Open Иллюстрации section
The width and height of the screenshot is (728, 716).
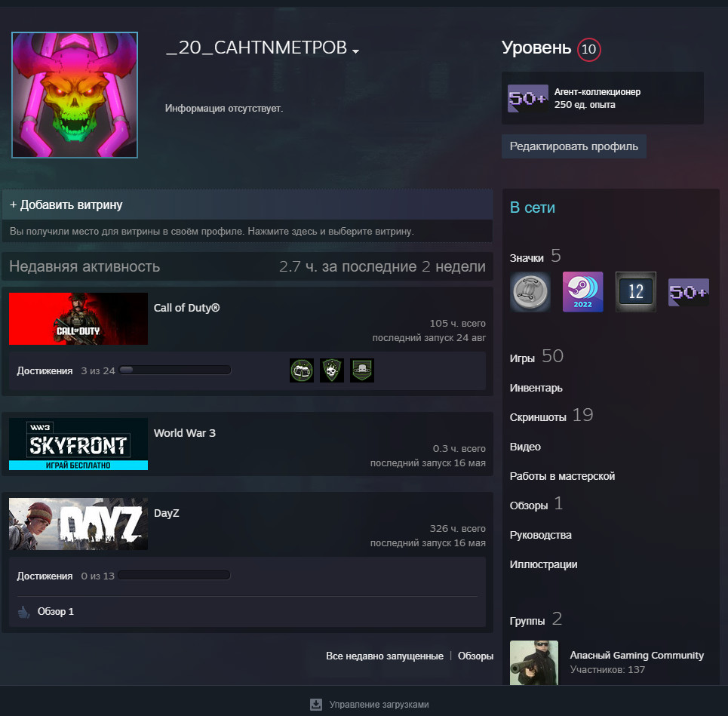pyautogui.click(x=544, y=564)
